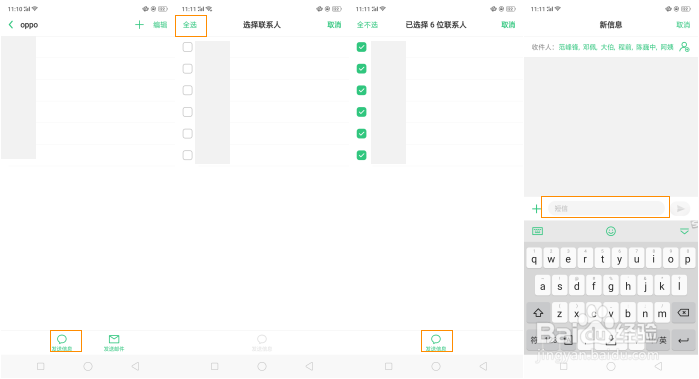
Task: Tick first unchecked box in 选择联系人 list
Action: click(188, 47)
